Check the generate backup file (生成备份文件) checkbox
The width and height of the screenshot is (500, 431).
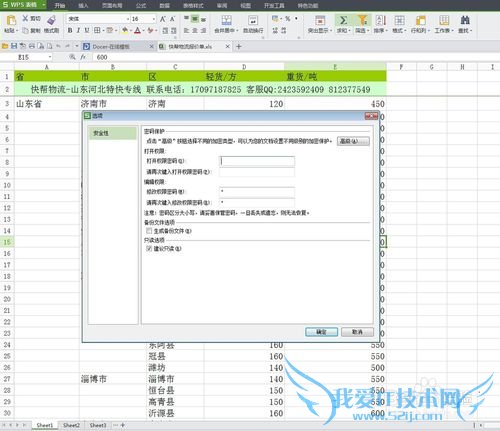coord(149,231)
